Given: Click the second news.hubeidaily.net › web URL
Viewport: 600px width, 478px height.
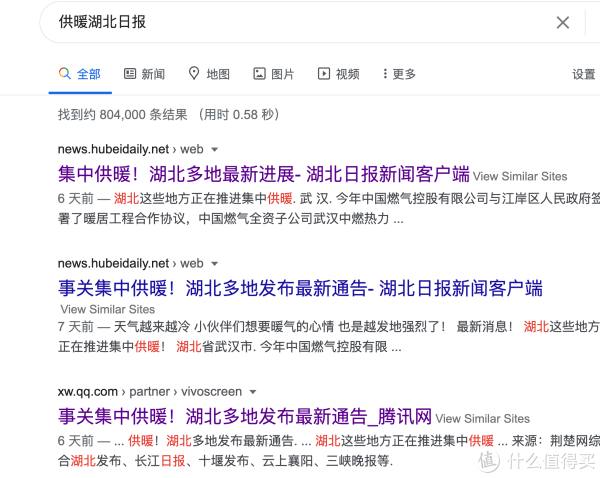Looking at the screenshot, I should pyautogui.click(x=130, y=264).
